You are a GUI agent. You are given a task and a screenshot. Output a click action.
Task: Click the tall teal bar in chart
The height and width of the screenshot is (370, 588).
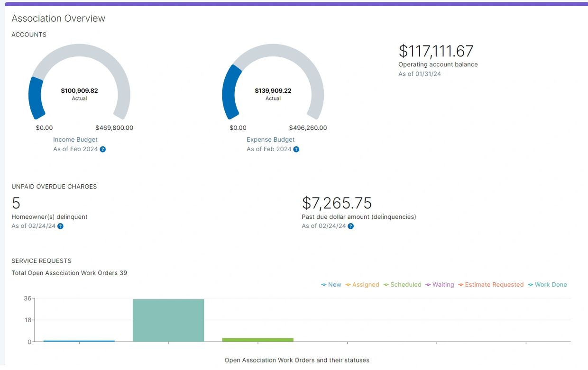pyautogui.click(x=168, y=320)
